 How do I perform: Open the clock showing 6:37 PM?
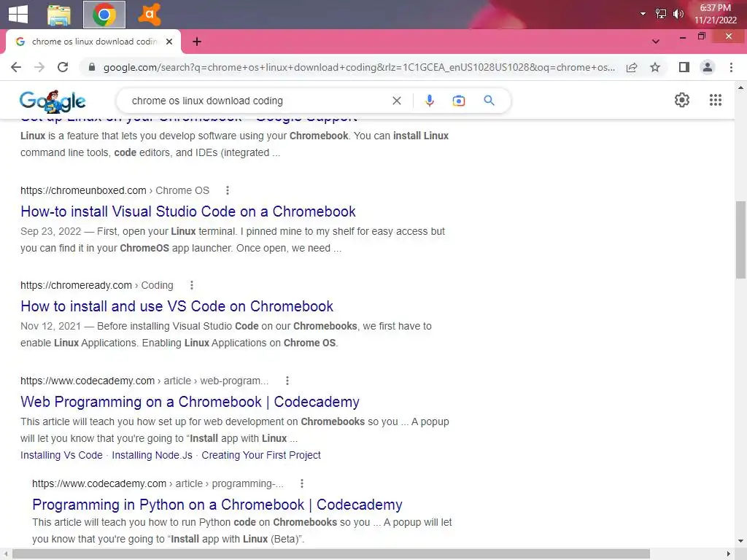tap(715, 14)
